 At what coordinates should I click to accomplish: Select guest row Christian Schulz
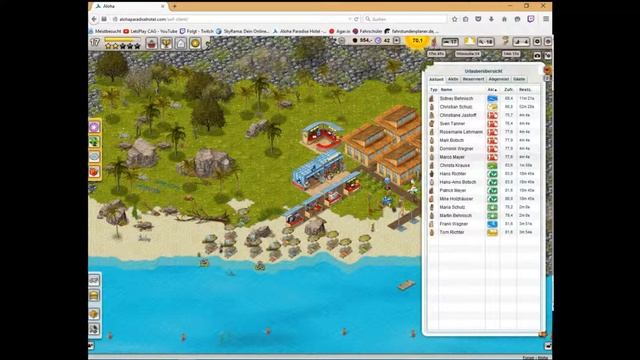coord(485,107)
